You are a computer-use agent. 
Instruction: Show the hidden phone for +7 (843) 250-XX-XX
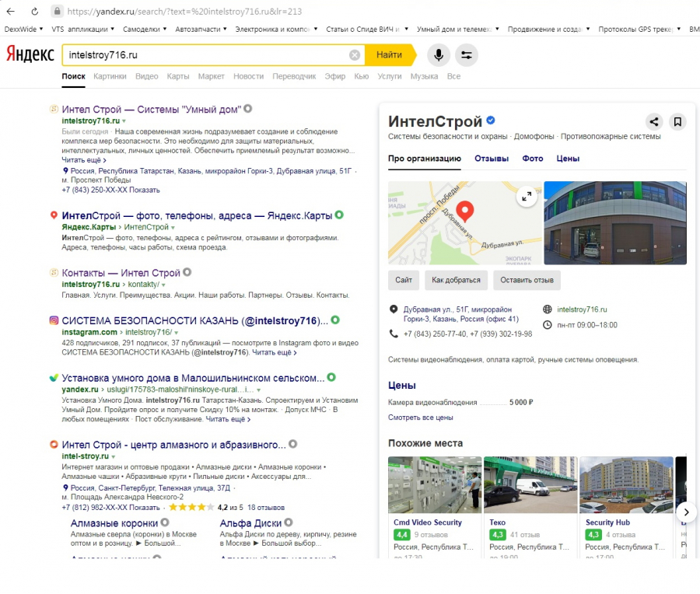tap(144, 190)
